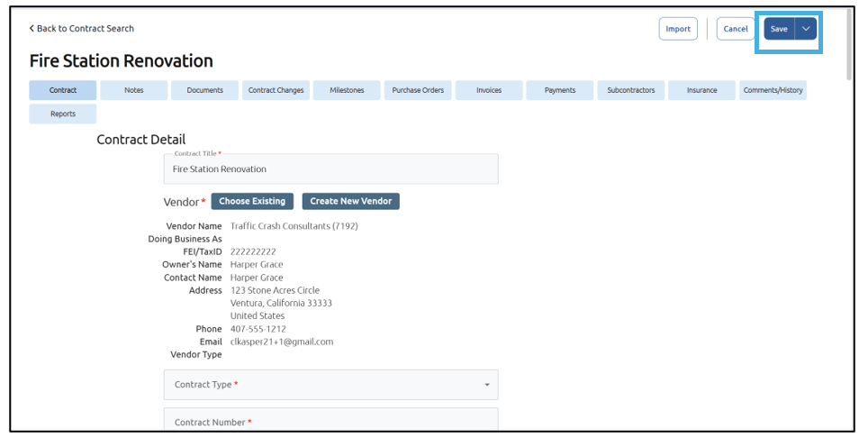
Task: Open the Documents tab
Action: pyautogui.click(x=204, y=90)
